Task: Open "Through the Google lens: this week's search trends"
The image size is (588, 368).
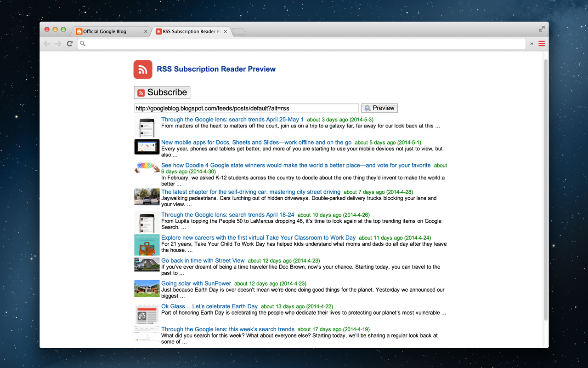Action: click(x=228, y=329)
